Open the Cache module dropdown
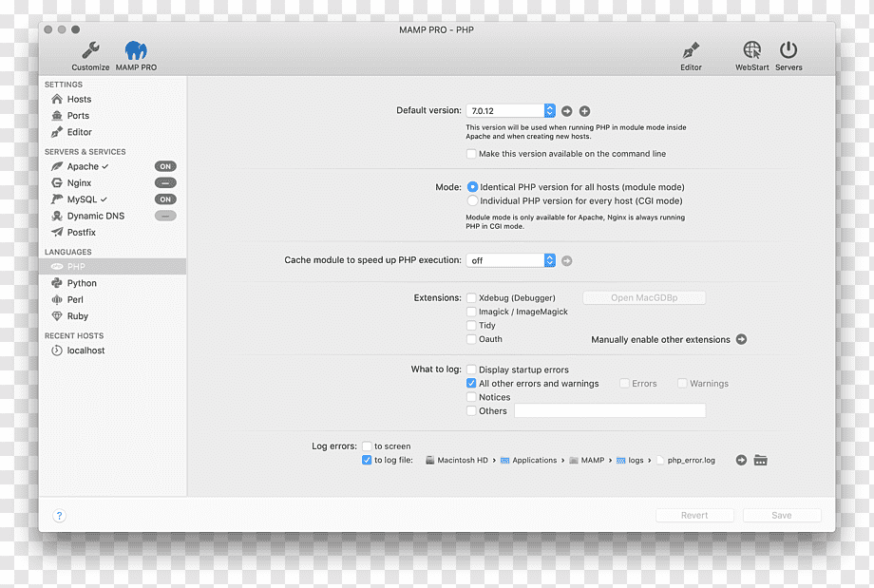874x588 pixels. tap(510, 260)
